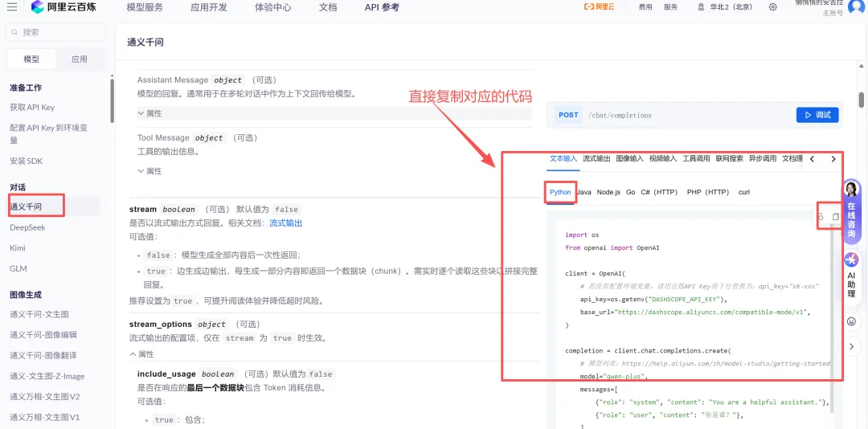Open 模型服务 in top navigation
868x429 pixels.
(145, 7)
